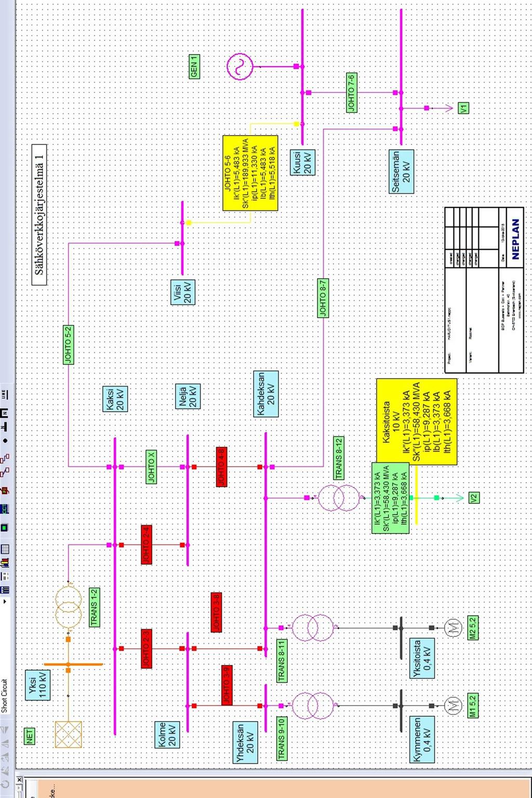Choose the black dot node tool

(5, 441)
